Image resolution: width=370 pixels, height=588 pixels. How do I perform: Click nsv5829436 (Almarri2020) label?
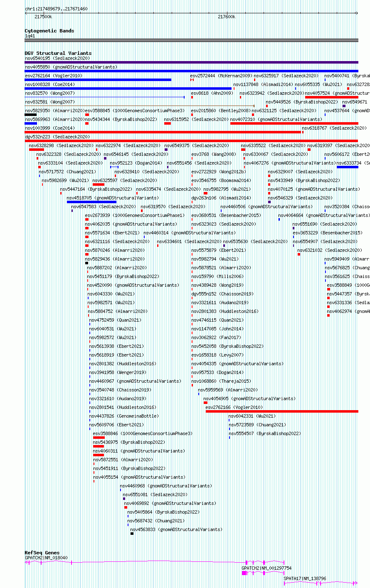pyautogui.click(x=115, y=259)
